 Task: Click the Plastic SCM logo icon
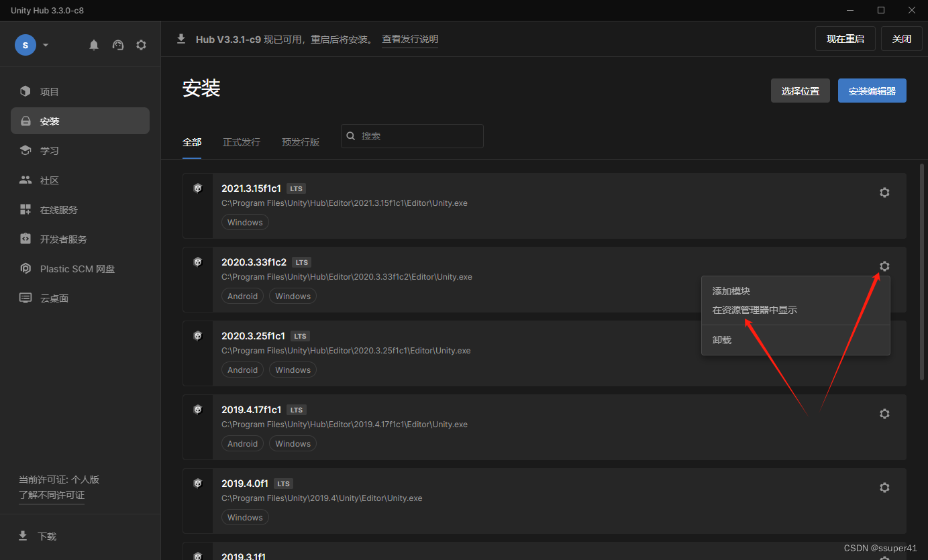(25, 268)
